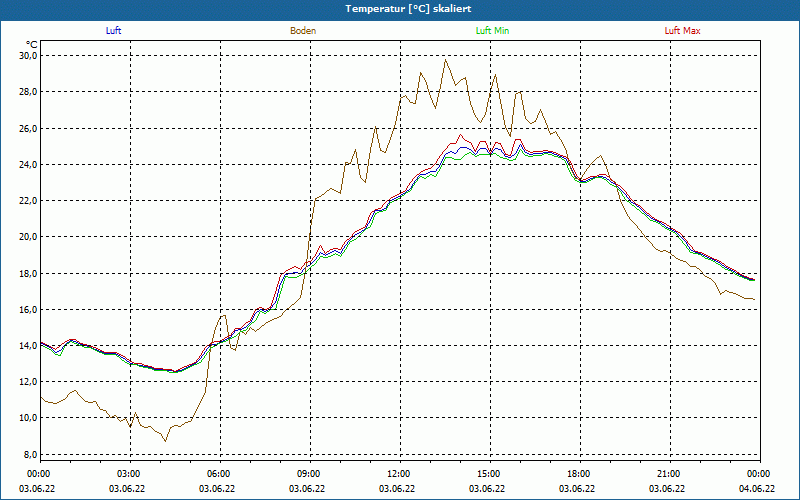The width and height of the screenshot is (800, 500).
Task: Click the '14,0' y-axis value
Action: pyautogui.click(x=29, y=346)
